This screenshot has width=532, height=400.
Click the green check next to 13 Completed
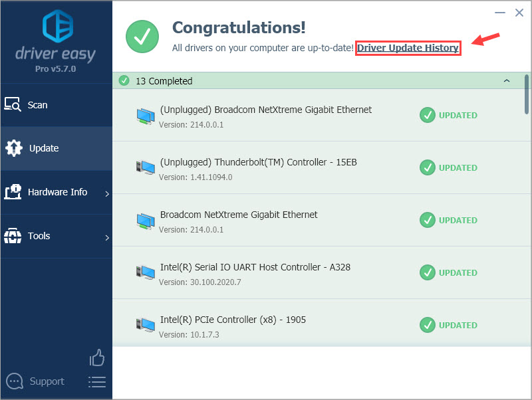124,80
